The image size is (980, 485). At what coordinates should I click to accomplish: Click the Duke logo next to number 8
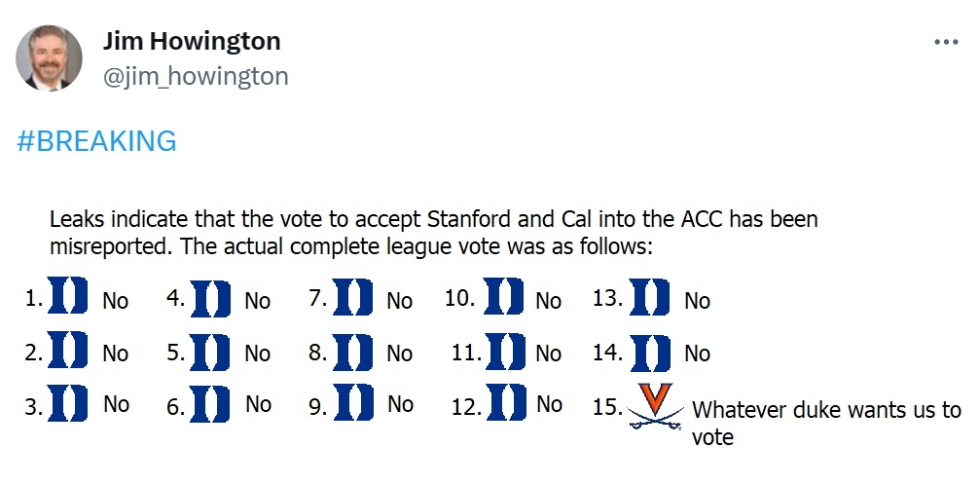tap(352, 351)
